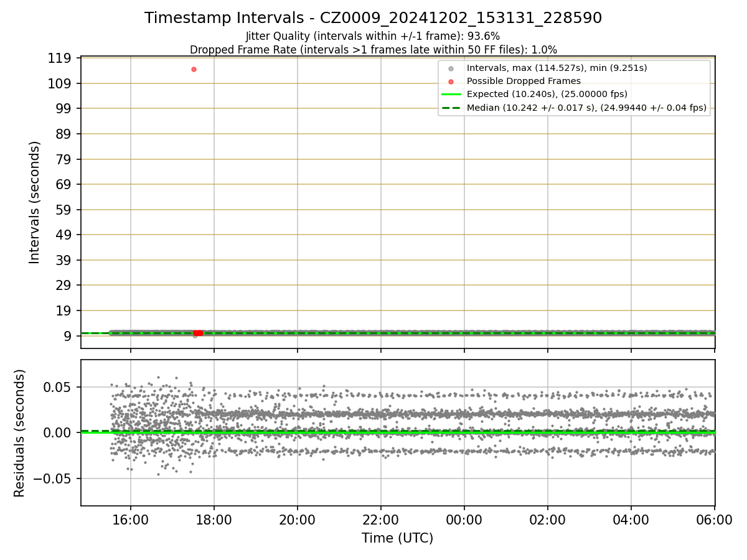Viewport: 747px width, 560px height.
Task: Click the '02:00' time axis label
Action: pos(548,520)
